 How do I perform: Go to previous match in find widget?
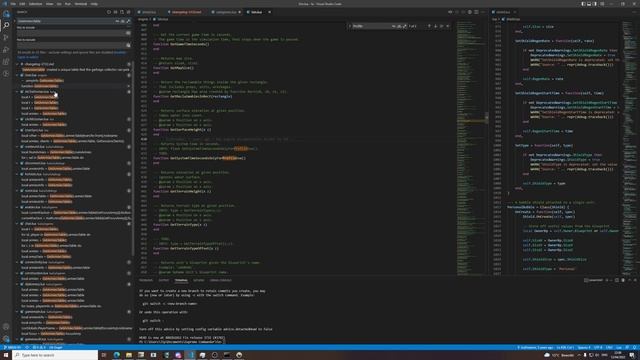[429, 26]
